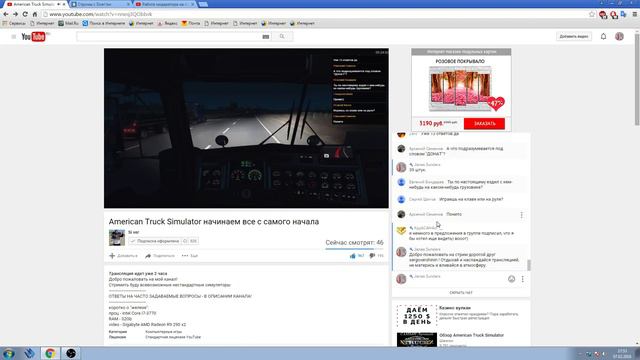This screenshot has width=640, height=360.
Task: Open the on-screen keyboard in the search box
Action: (266, 37)
